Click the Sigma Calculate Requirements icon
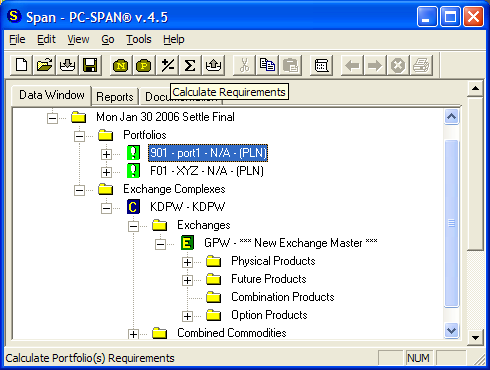Screen dimensions: 490x370 (190, 65)
